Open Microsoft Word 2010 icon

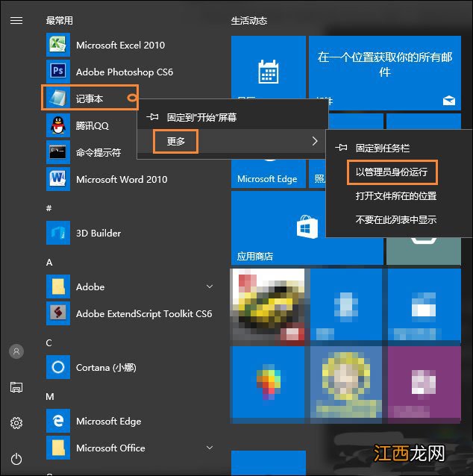(x=58, y=179)
